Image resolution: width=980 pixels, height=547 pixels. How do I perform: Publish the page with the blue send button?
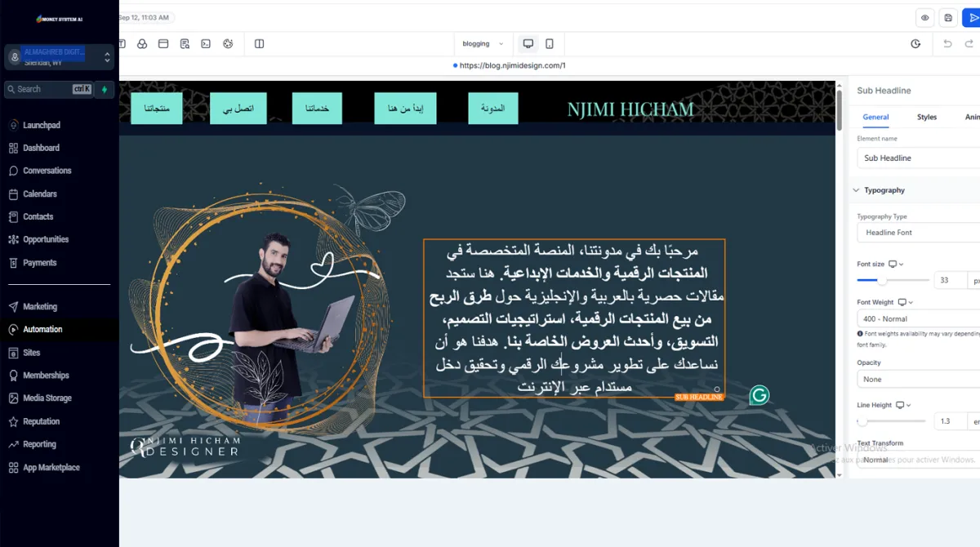point(971,18)
